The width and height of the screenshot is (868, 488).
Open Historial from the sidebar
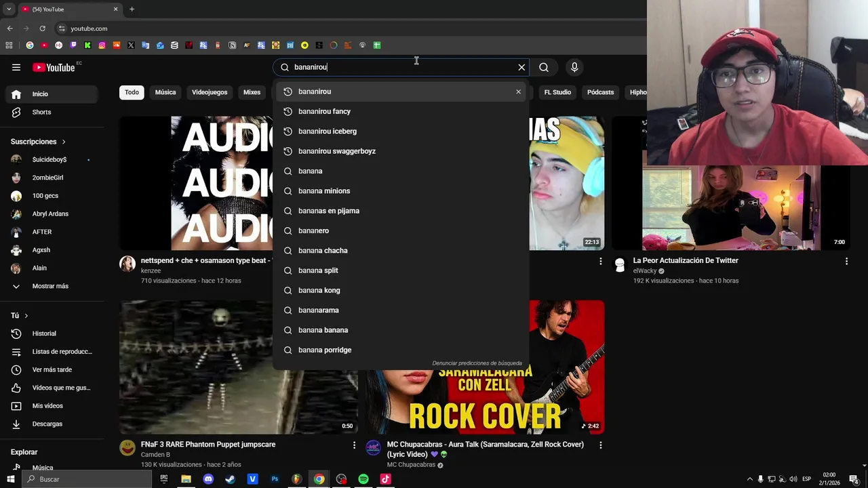coord(52,333)
